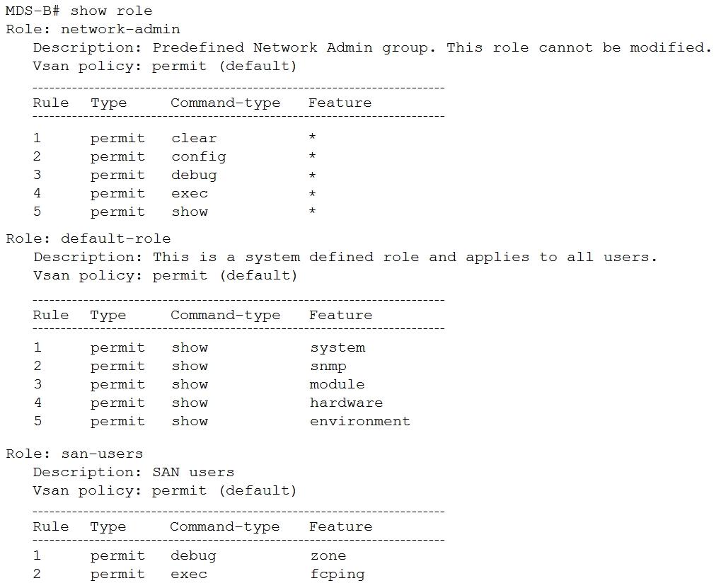Click the asterisk feature of rule 5
This screenshot has width=721, height=588.
(312, 211)
